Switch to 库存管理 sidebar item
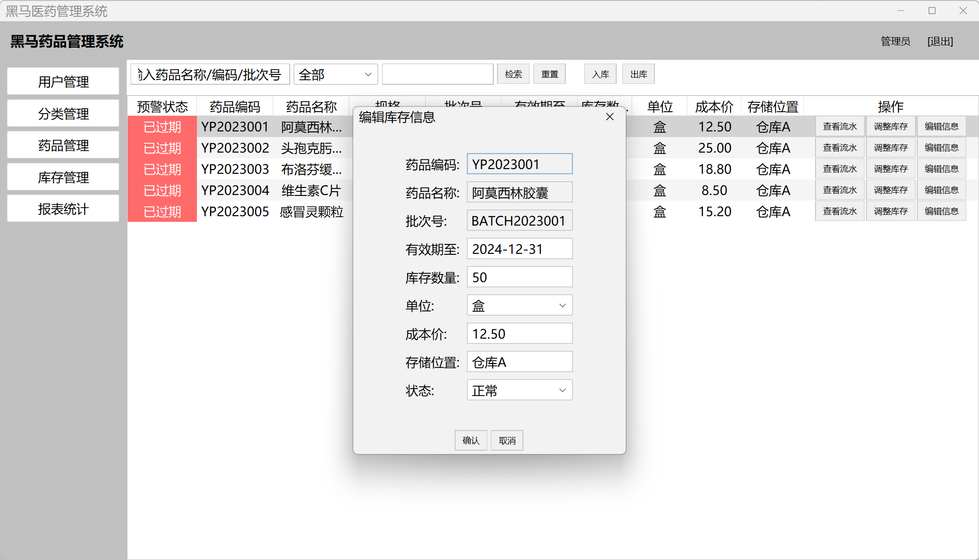The image size is (979, 560). pos(63,177)
